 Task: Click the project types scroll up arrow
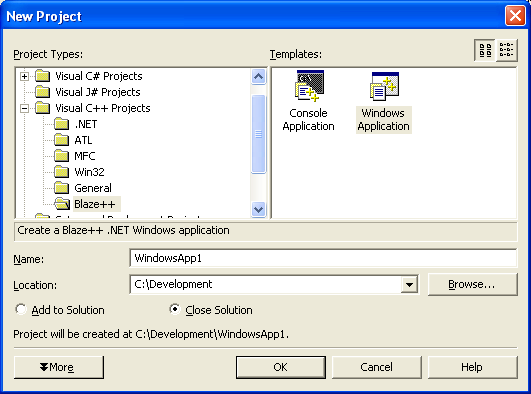(258, 77)
